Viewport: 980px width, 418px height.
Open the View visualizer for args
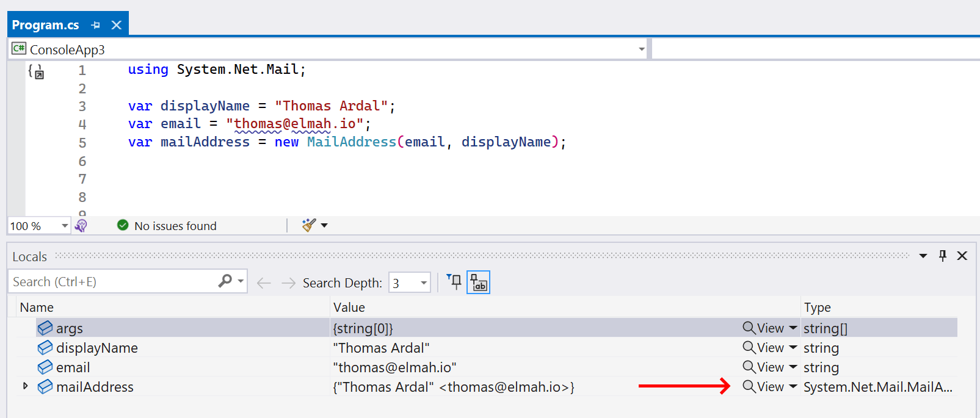coord(763,328)
